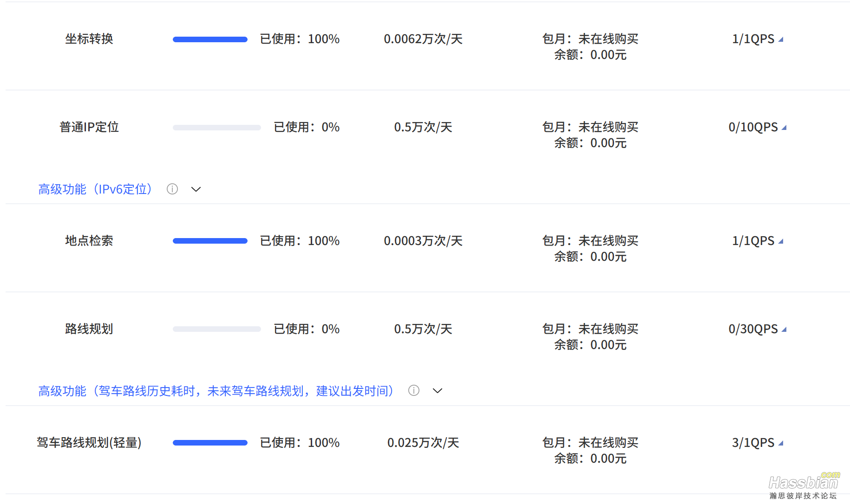
Task: Click triangle arrow beside 3/1QPS for 驾车路线规划
Action: point(781,443)
